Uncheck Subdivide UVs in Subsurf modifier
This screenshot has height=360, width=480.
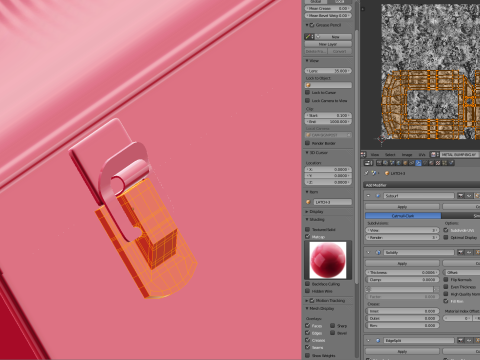[x=446, y=230]
